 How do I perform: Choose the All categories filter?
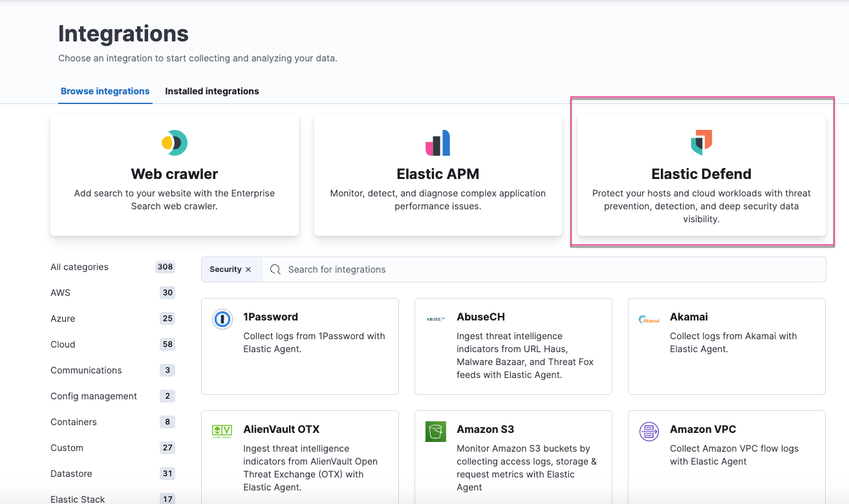tap(79, 267)
